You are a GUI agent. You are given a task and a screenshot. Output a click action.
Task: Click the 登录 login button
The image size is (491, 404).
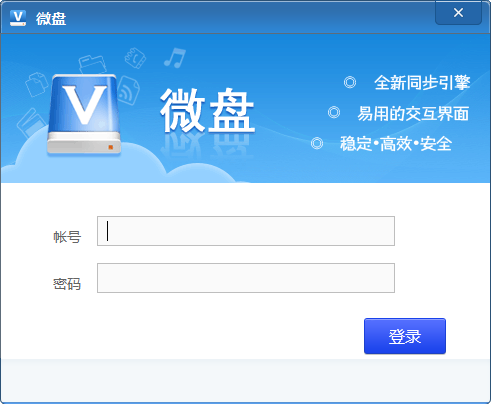[x=405, y=336]
